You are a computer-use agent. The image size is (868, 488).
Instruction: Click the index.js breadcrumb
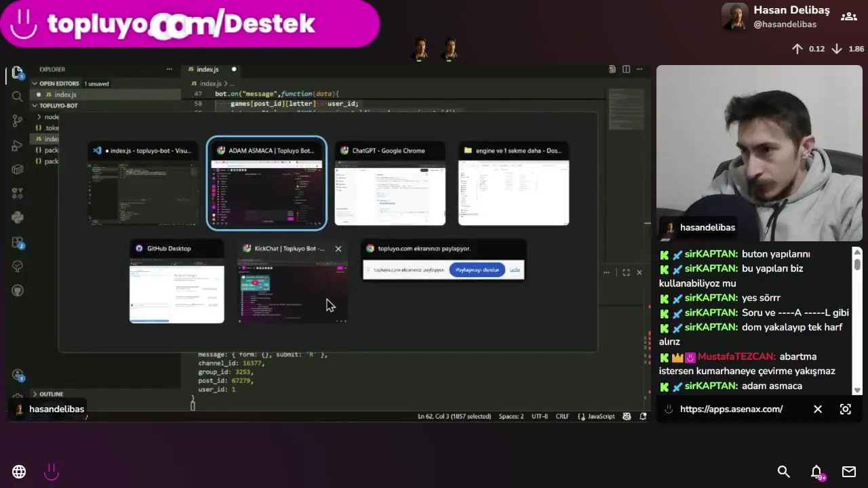tap(210, 83)
